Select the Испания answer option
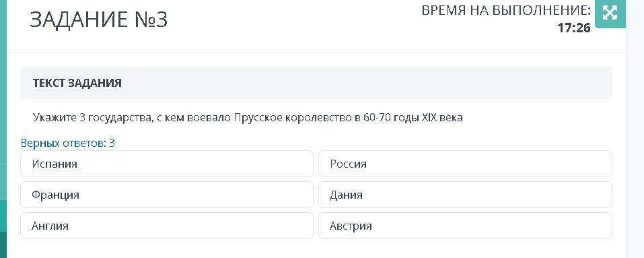Image resolution: width=644 pixels, height=258 pixels. pos(167,164)
